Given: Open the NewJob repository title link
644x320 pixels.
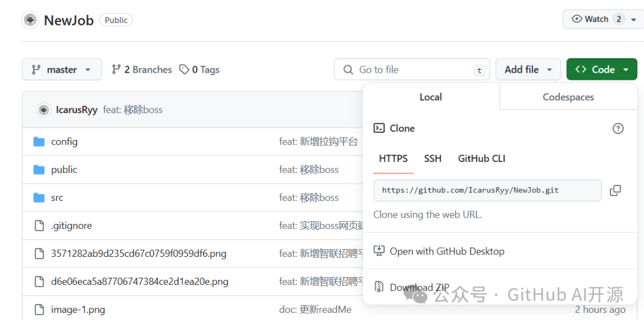Looking at the screenshot, I should (69, 20).
